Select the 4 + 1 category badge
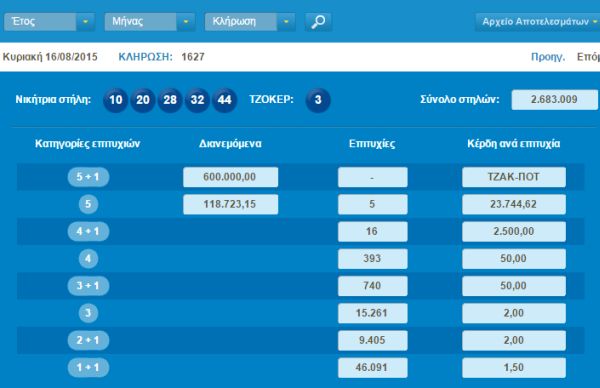This screenshot has height=388, width=600. pos(88,231)
